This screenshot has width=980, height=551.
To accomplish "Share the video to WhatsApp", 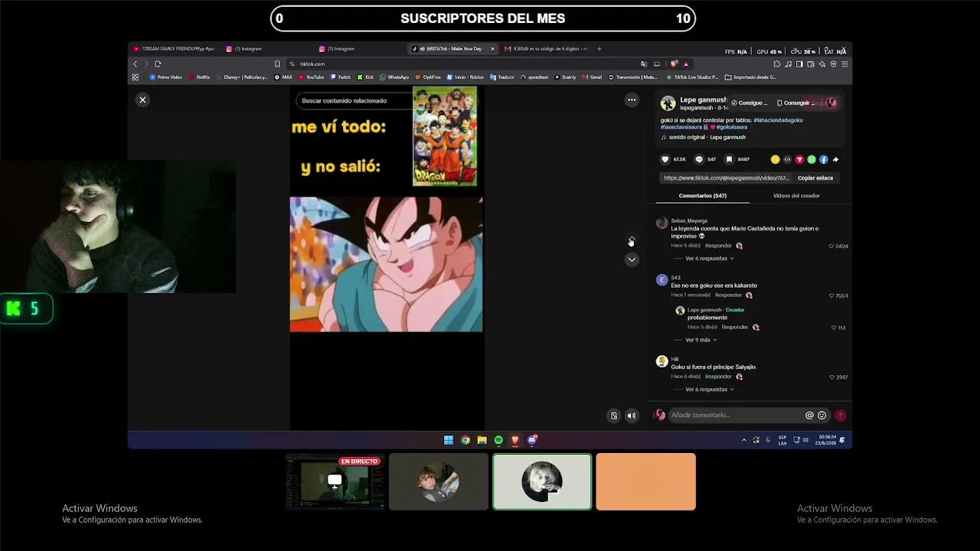I will 812,159.
